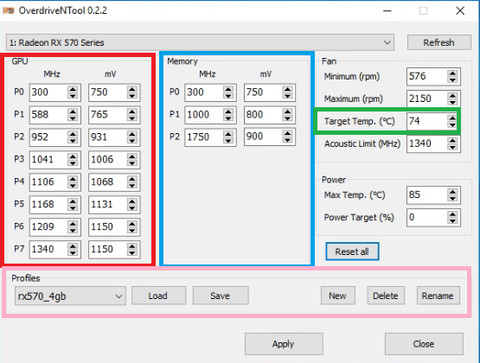Click the Refresh button
This screenshot has height=363, width=480.
[x=439, y=43]
